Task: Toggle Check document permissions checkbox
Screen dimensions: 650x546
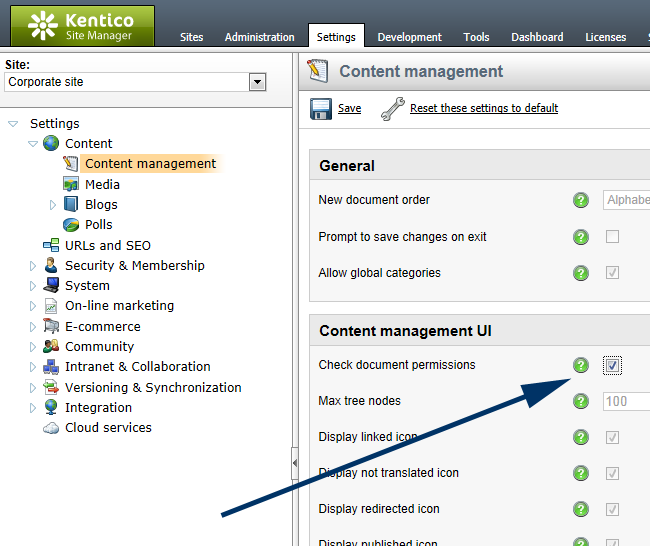Action: pos(612,366)
